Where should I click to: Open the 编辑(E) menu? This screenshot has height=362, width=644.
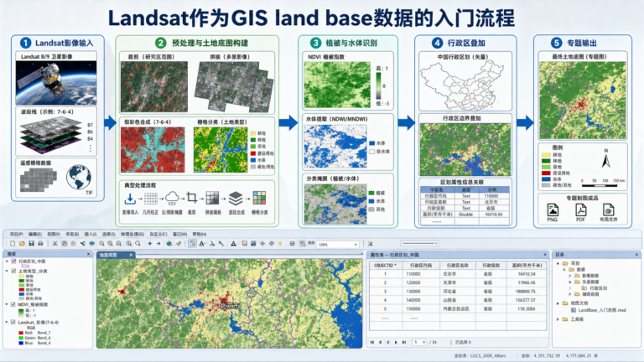[x=35, y=234]
